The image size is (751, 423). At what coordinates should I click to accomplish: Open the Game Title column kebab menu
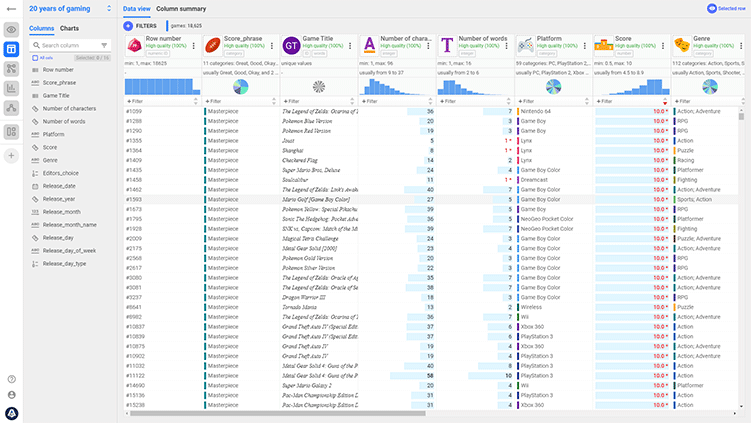pyautogui.click(x=350, y=46)
